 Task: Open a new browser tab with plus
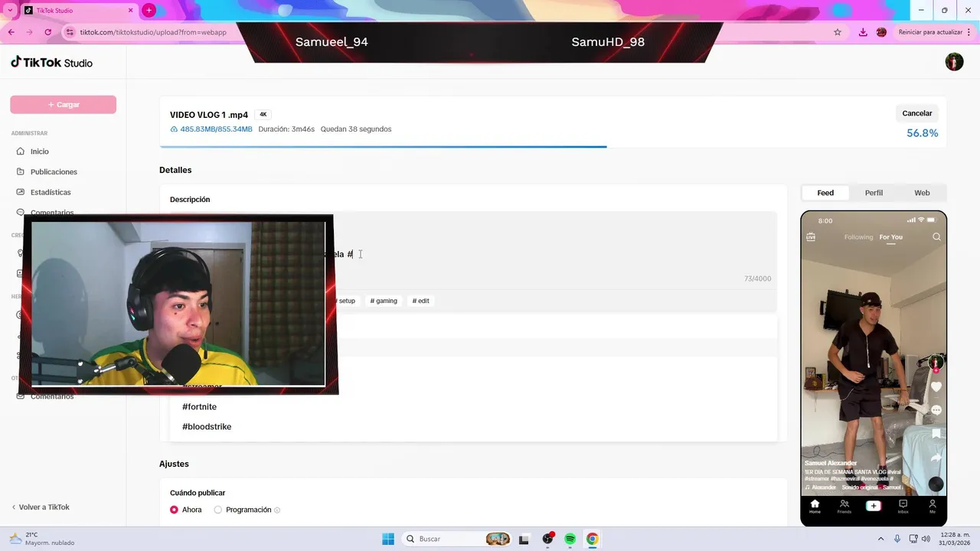point(149,10)
